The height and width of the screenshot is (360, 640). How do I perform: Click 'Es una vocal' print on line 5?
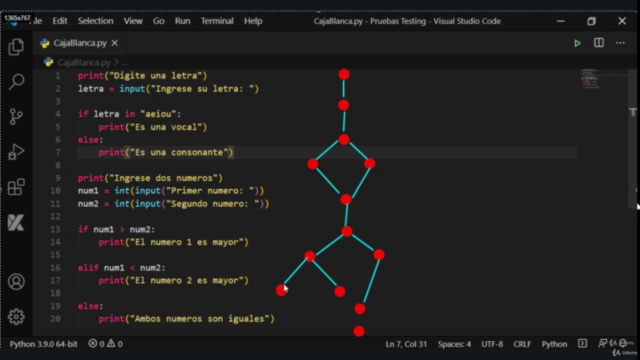[153, 127]
